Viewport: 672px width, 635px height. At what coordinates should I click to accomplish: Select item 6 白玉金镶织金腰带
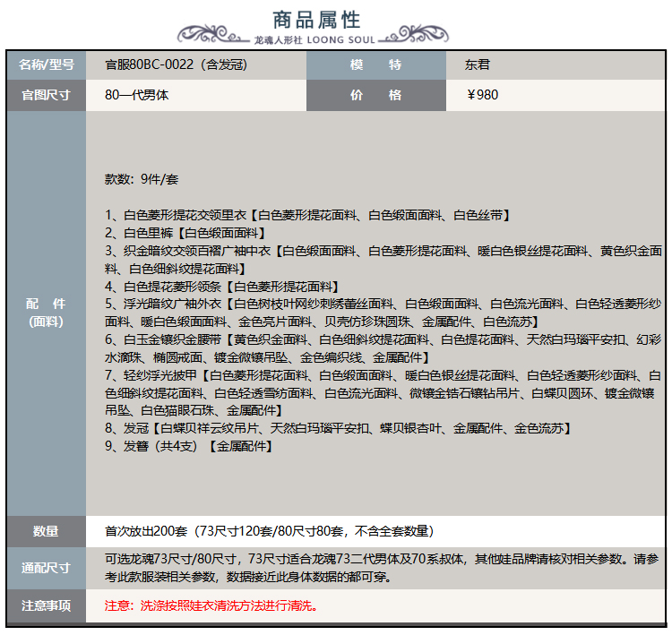(x=383, y=348)
